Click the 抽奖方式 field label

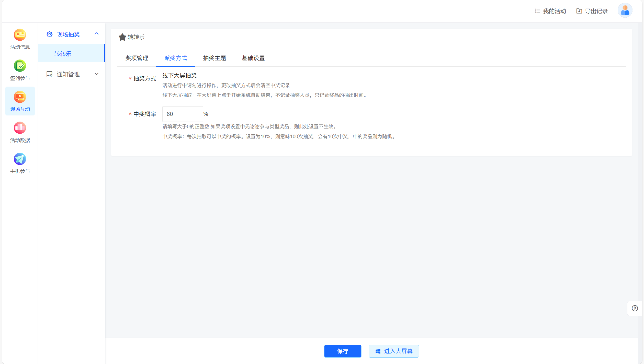pyautogui.click(x=144, y=79)
